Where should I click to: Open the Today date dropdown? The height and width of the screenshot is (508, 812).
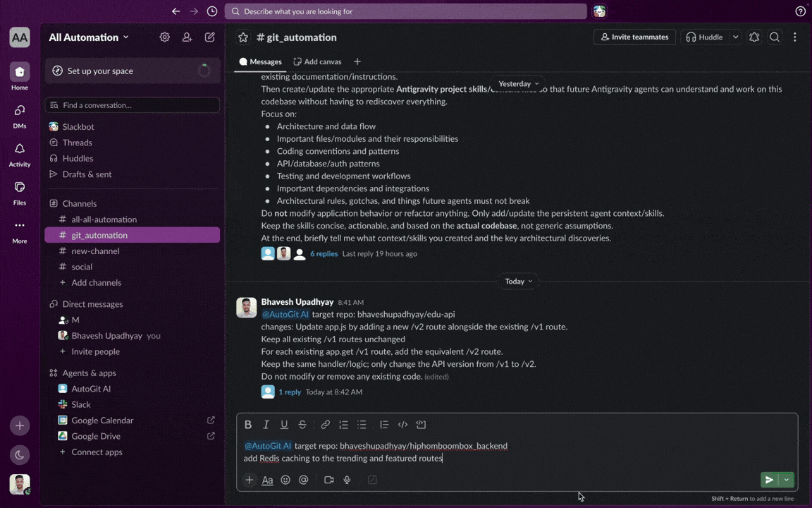coord(518,282)
